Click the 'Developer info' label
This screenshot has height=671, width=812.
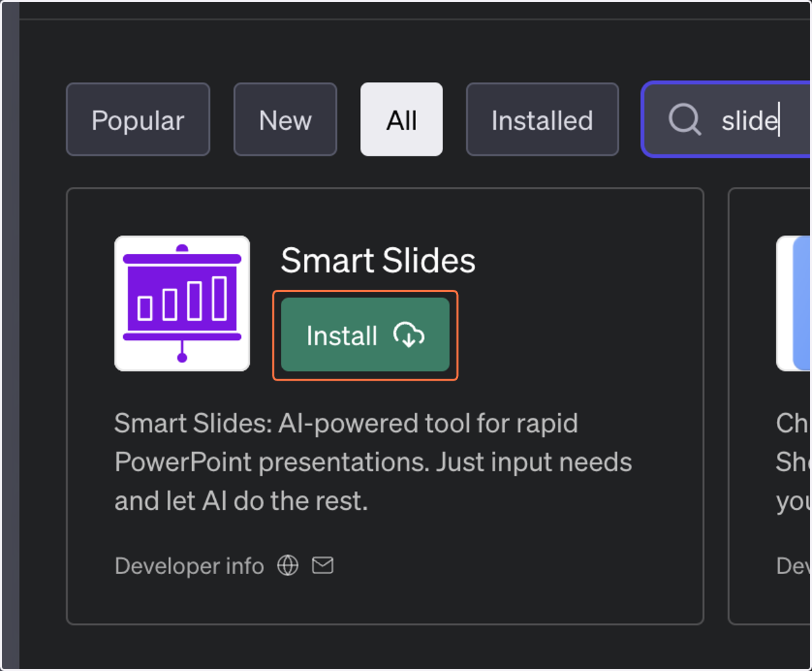pos(189,566)
